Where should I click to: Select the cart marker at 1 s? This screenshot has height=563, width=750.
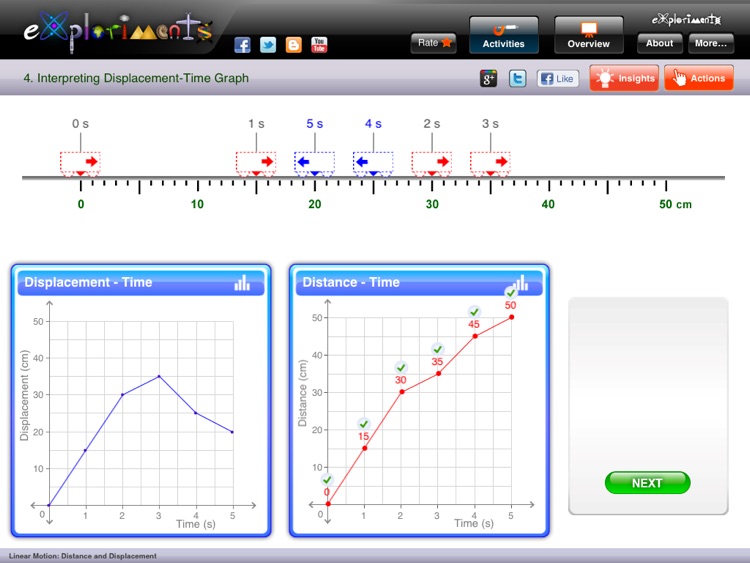click(x=256, y=164)
